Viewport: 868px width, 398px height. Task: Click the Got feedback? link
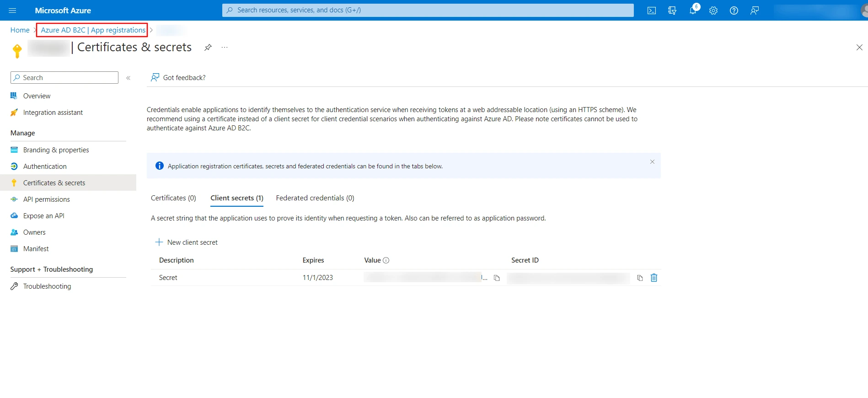click(x=184, y=78)
